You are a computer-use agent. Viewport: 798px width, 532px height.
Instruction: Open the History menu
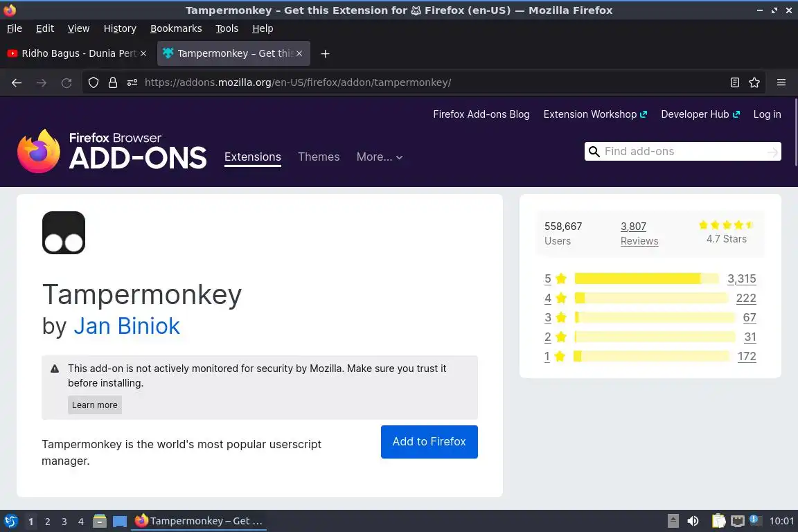coord(120,28)
